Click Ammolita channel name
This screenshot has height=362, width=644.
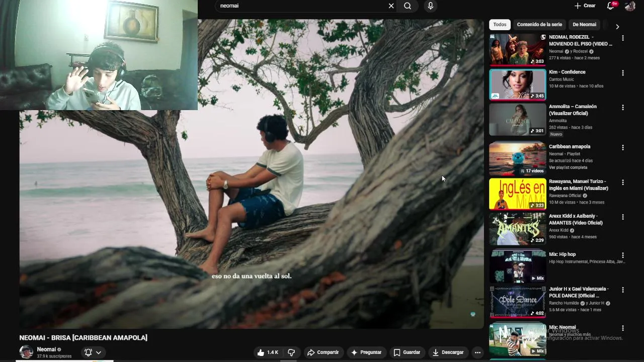(557, 121)
